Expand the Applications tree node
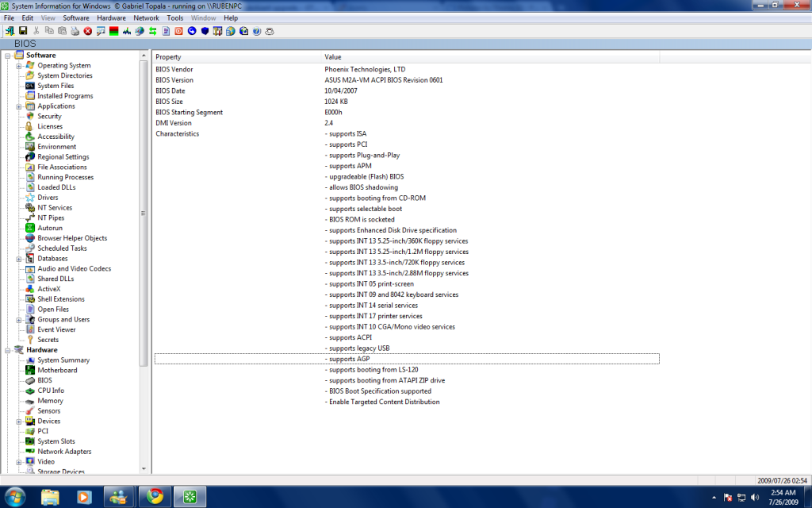The width and height of the screenshot is (812, 508). point(19,106)
